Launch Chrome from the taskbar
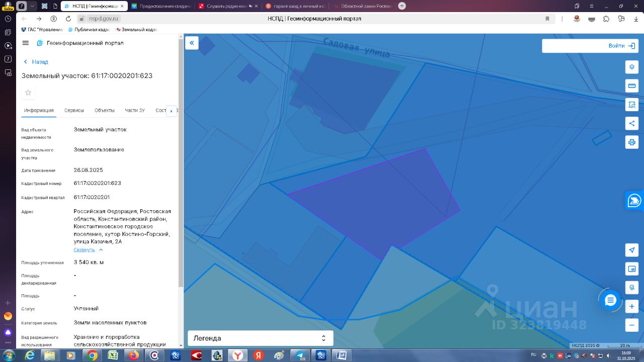The image size is (644, 362). pyautogui.click(x=92, y=355)
